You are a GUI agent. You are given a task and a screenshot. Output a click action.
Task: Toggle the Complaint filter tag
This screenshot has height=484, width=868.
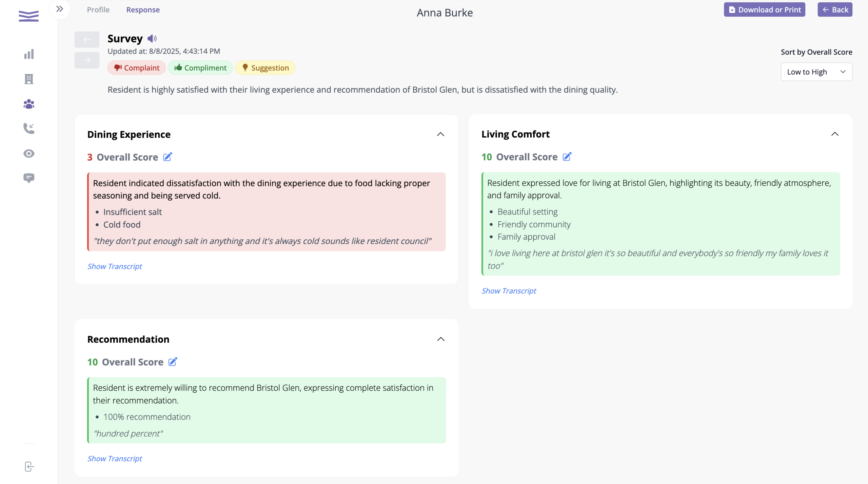click(x=137, y=68)
